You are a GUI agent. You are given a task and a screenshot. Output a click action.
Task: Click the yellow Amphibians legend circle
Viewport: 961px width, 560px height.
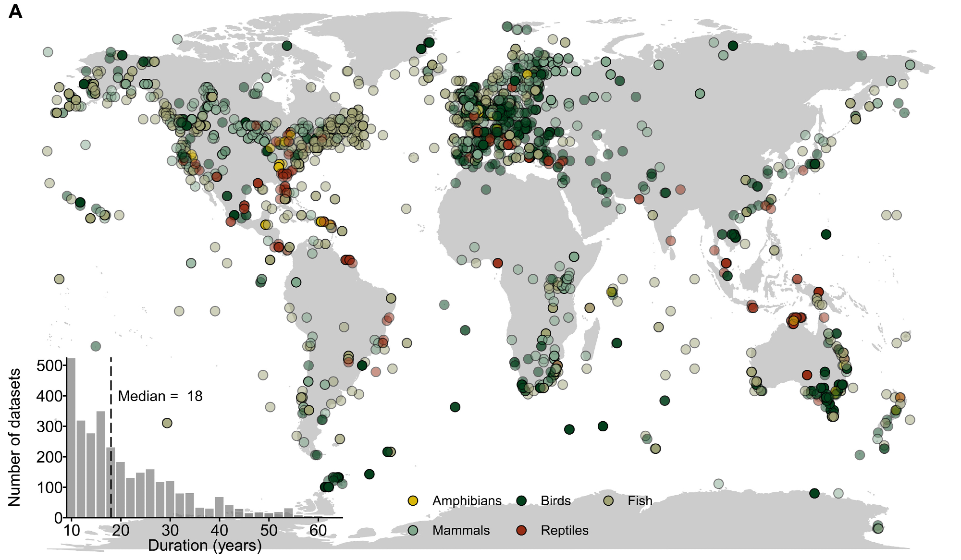pyautogui.click(x=413, y=500)
